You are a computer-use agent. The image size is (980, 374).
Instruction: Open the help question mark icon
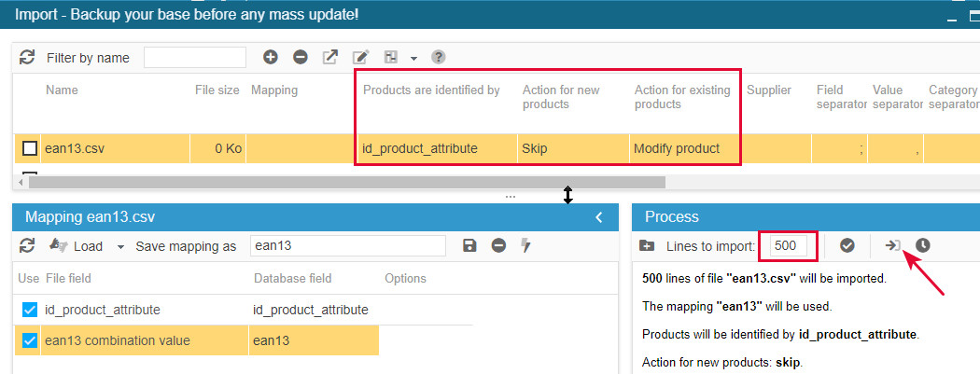pyautogui.click(x=438, y=57)
